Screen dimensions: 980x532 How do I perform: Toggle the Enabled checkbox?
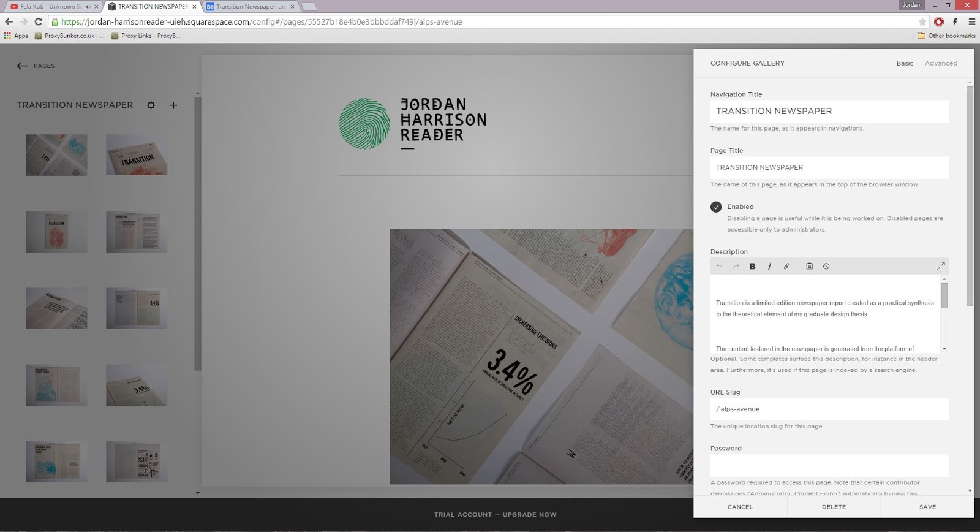coord(716,207)
